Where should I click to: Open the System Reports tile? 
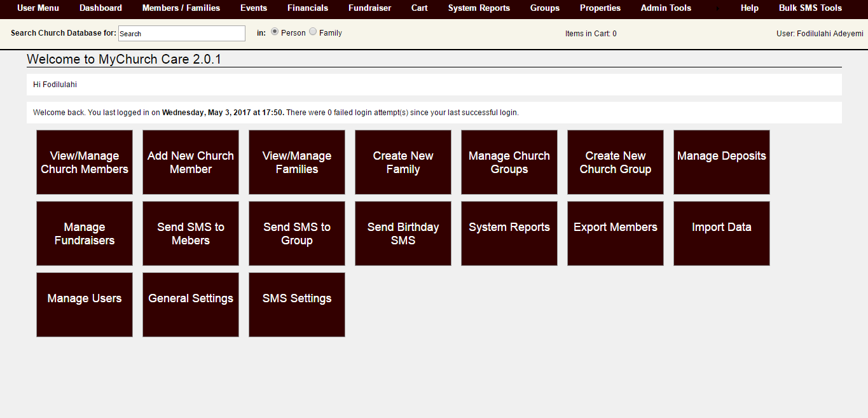tap(509, 233)
